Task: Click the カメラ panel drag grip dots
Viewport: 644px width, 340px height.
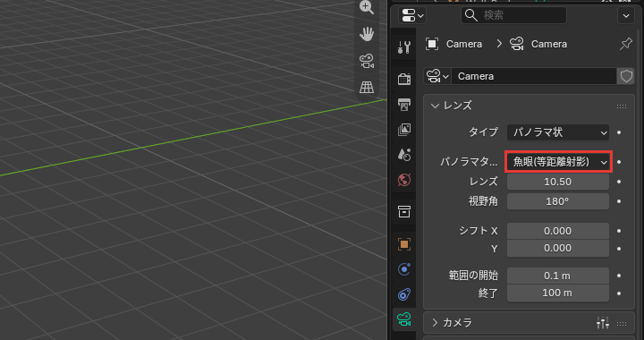Action: point(622,324)
